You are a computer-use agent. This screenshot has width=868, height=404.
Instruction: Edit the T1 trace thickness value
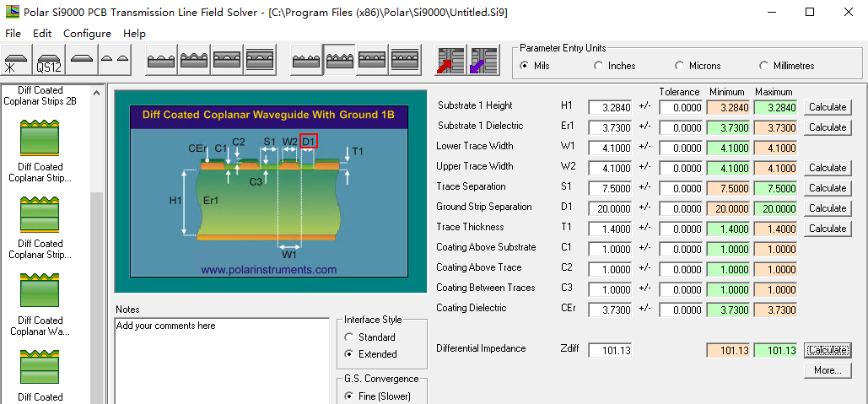click(x=610, y=229)
